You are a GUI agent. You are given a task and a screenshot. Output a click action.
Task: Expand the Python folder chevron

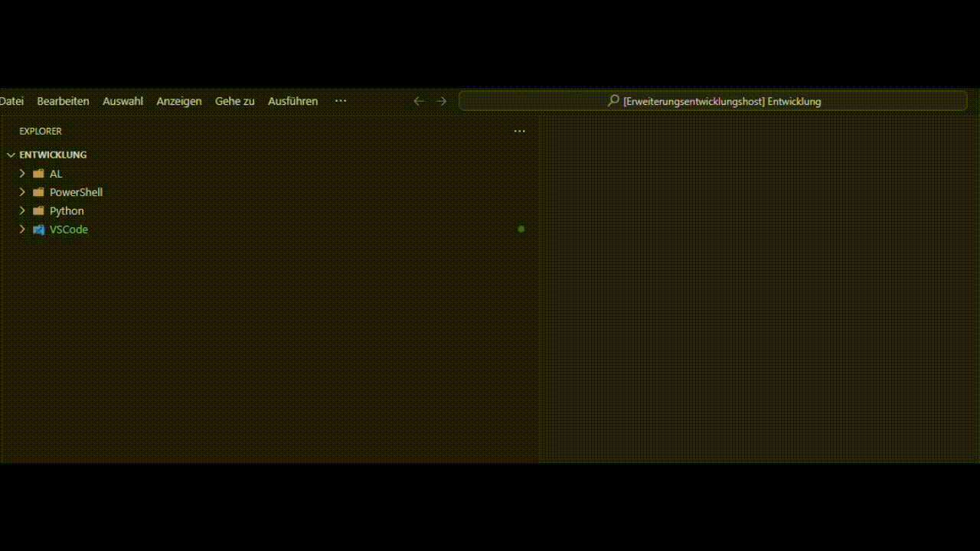click(x=22, y=210)
